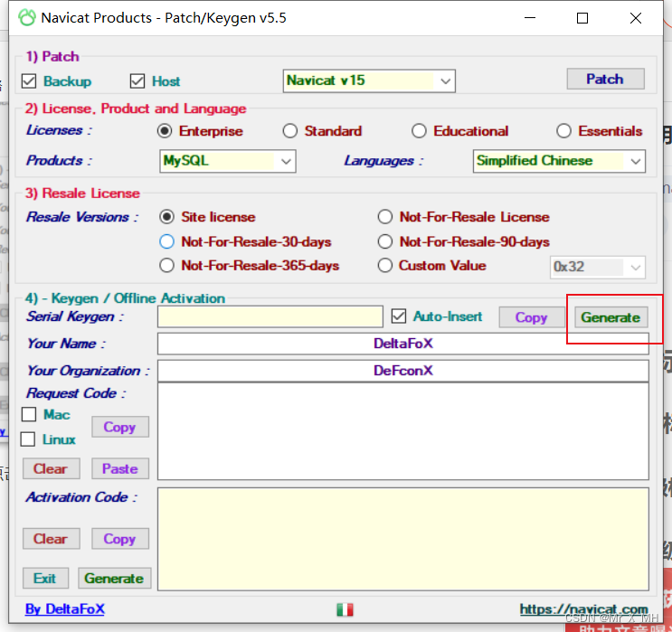Image resolution: width=672 pixels, height=632 pixels.
Task: Click the Navicat app icon in title bar
Action: coord(26,17)
